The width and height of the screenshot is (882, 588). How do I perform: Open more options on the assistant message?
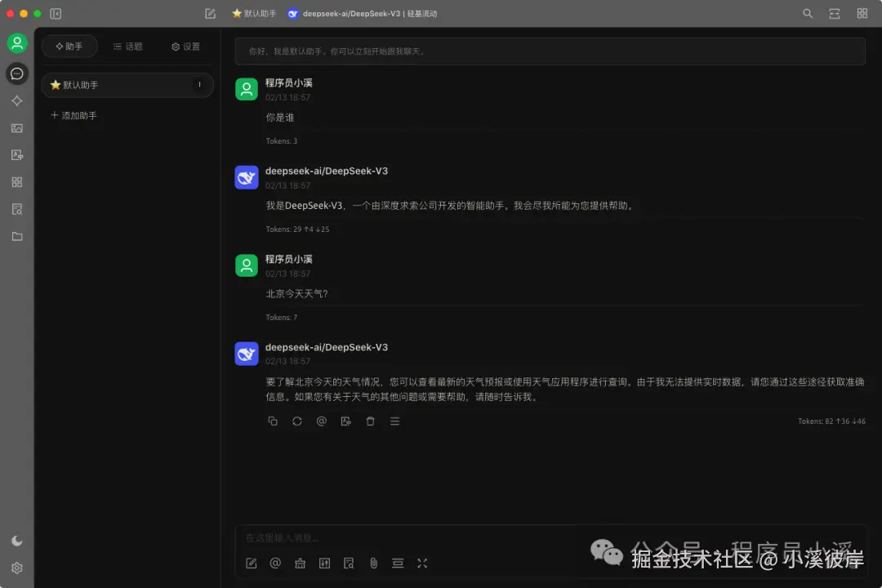[395, 421]
